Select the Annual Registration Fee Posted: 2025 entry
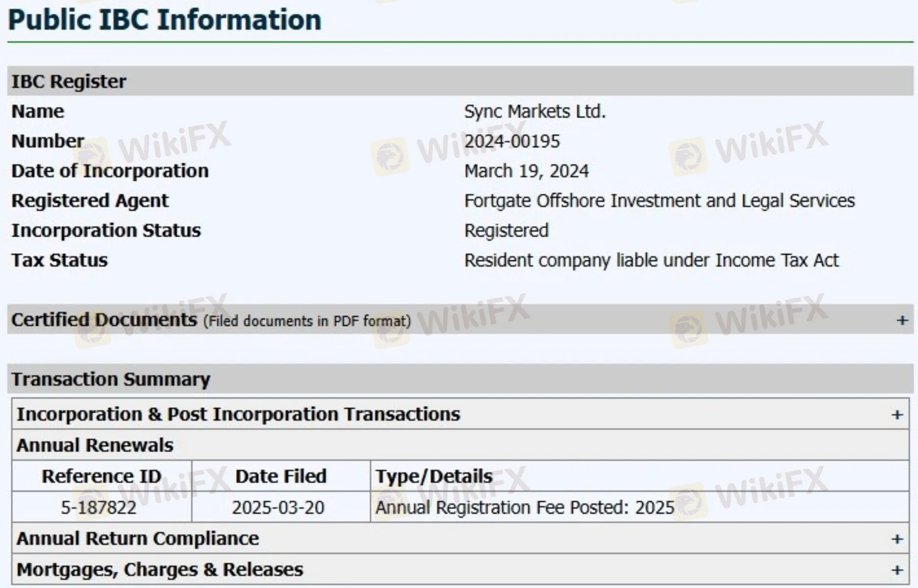This screenshot has width=918, height=588. [525, 507]
